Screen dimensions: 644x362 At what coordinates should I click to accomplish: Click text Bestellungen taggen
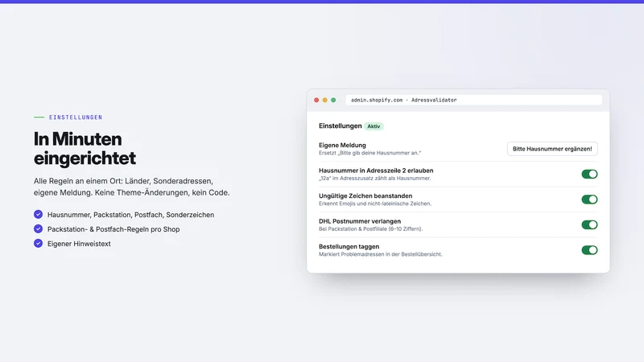349,247
